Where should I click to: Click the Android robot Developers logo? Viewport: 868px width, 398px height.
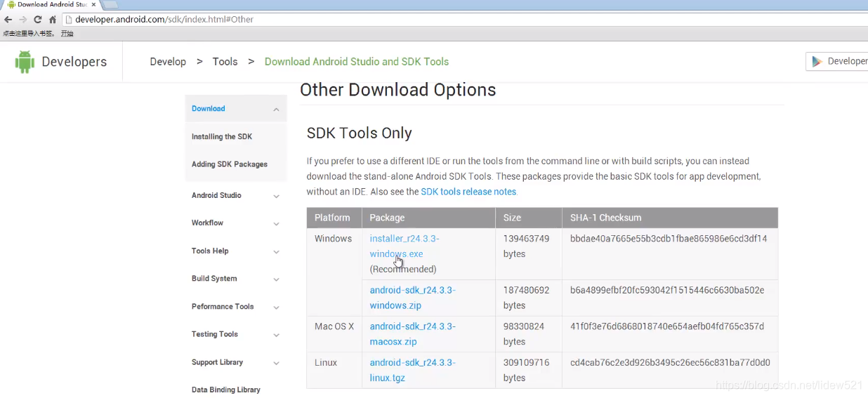coord(60,62)
